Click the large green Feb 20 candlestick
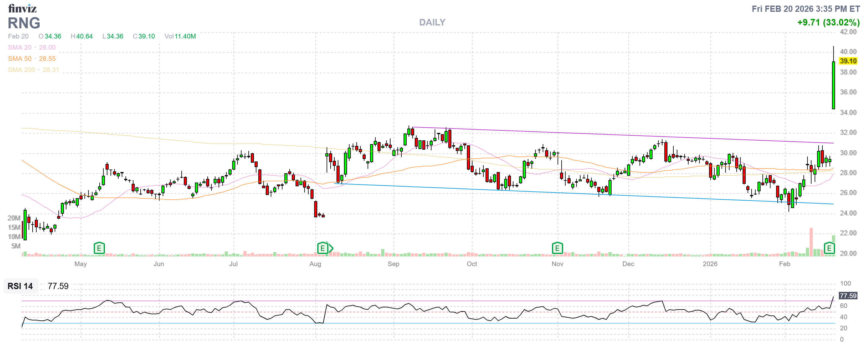 pyautogui.click(x=833, y=85)
